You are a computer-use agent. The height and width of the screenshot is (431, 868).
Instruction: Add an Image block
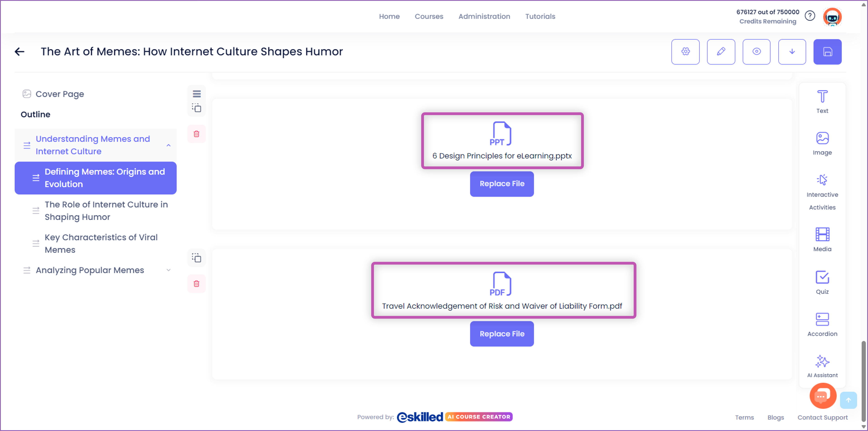coord(822,143)
